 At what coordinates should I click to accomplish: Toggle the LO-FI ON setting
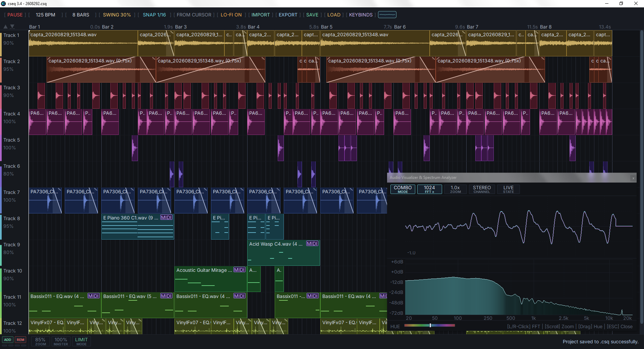(231, 15)
